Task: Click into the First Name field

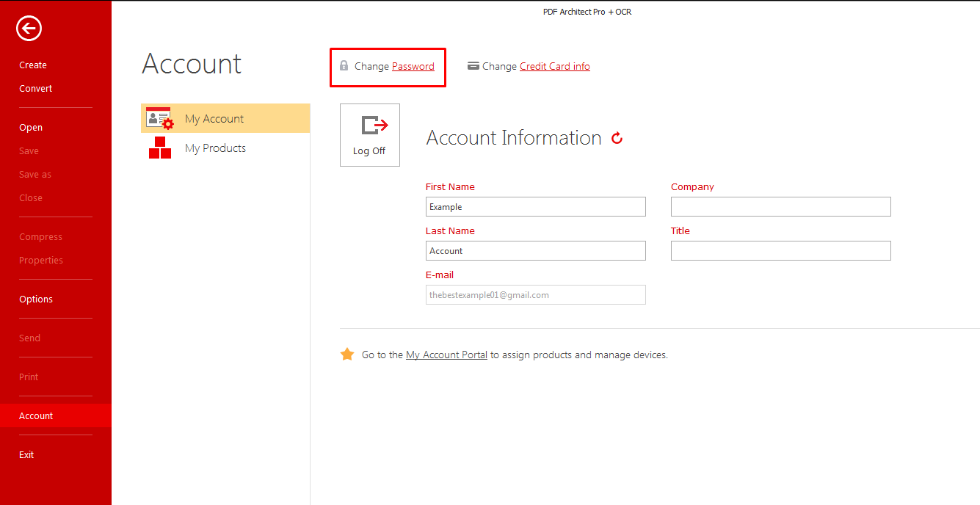Action: point(535,207)
